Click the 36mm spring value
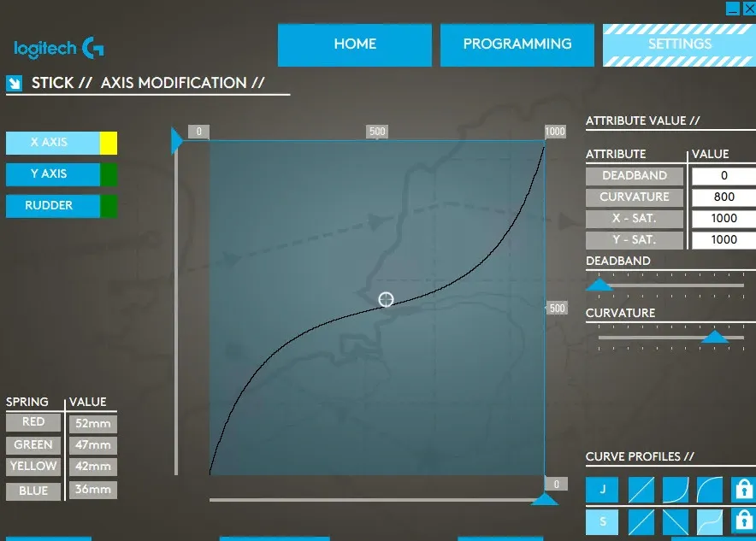The width and height of the screenshot is (756, 541). click(x=93, y=490)
